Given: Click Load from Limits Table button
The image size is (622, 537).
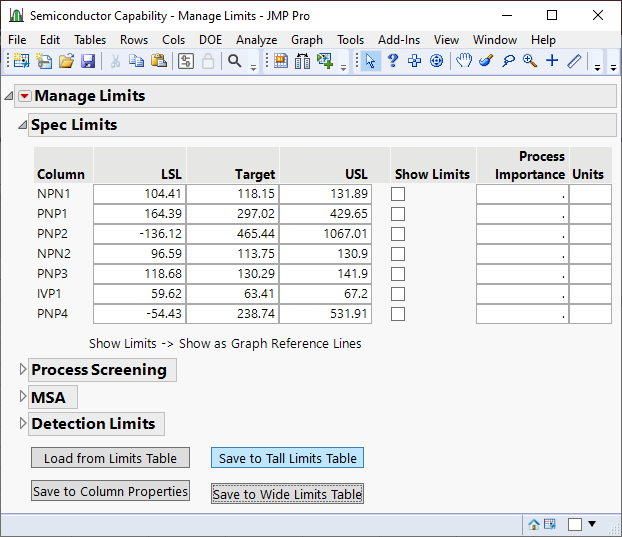Looking at the screenshot, I should coord(110,458).
